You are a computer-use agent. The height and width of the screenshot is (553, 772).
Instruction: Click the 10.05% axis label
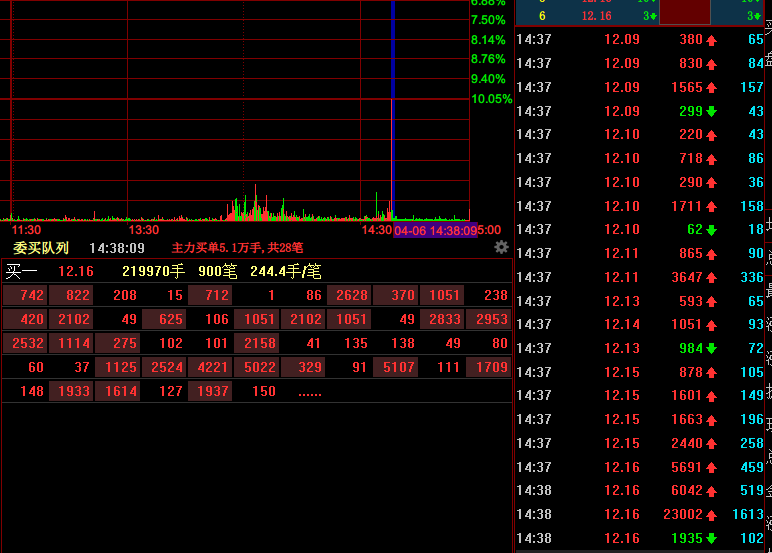point(491,99)
